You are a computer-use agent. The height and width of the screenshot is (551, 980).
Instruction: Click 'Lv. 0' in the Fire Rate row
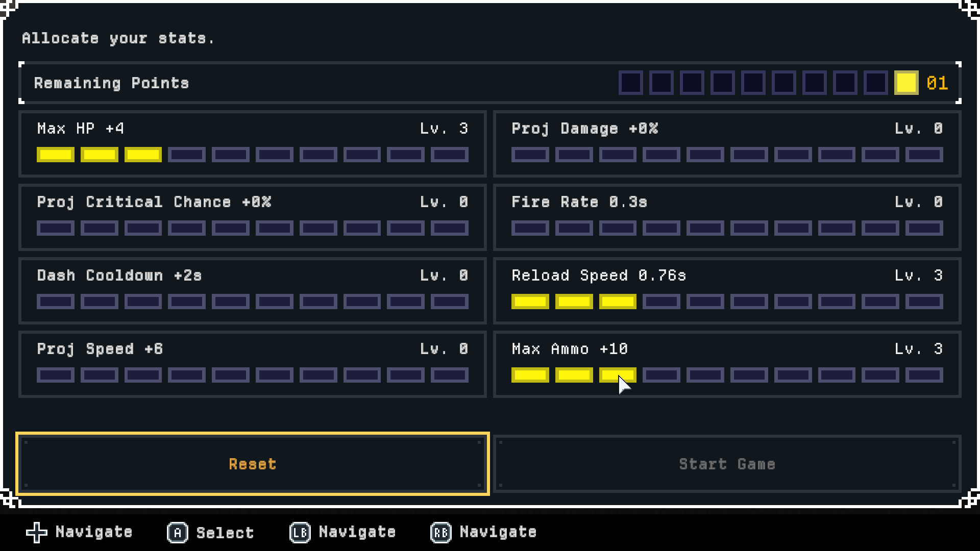click(919, 202)
